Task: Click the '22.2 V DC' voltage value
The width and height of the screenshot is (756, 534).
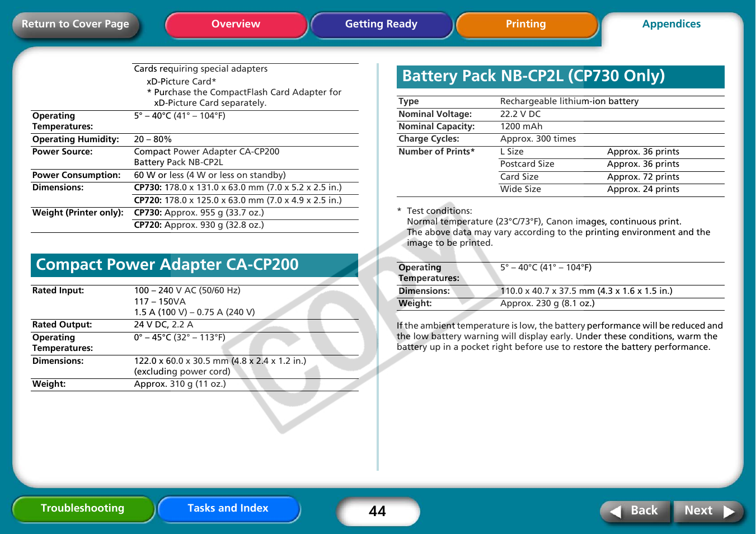Action: pyautogui.click(x=520, y=114)
